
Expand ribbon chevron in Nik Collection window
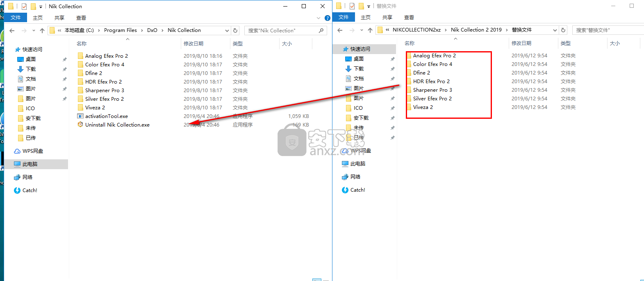point(319,18)
